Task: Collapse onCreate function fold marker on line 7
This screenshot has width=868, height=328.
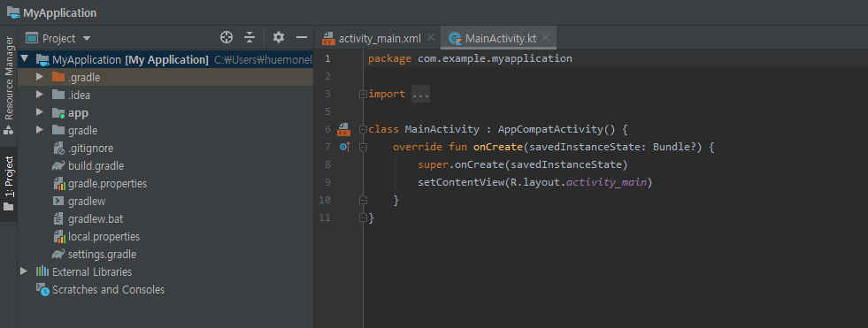Action: pos(363,147)
